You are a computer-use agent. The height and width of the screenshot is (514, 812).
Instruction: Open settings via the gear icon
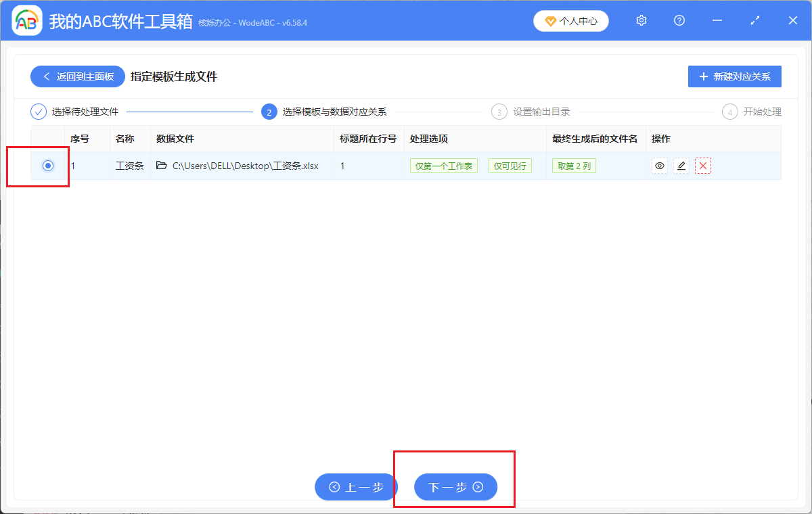pyautogui.click(x=641, y=20)
